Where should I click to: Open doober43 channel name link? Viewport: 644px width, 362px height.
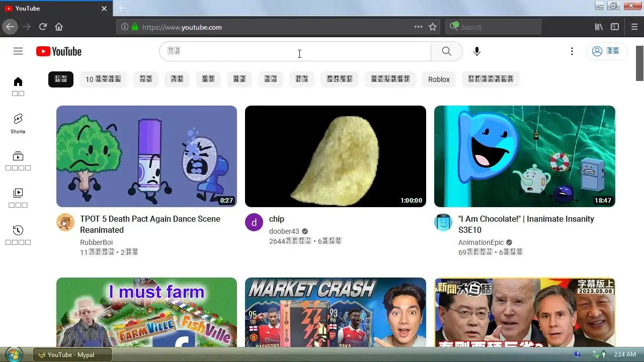point(284,231)
